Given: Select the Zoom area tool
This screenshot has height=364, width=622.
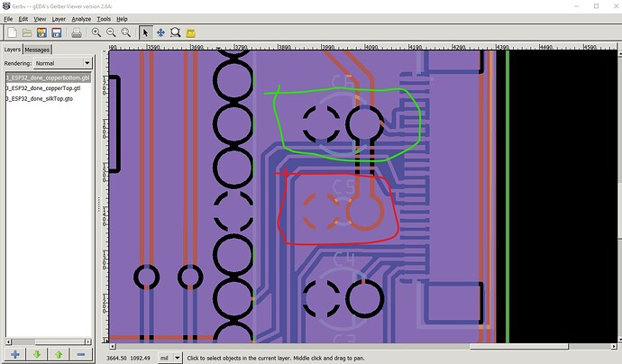Looking at the screenshot, I should (176, 32).
